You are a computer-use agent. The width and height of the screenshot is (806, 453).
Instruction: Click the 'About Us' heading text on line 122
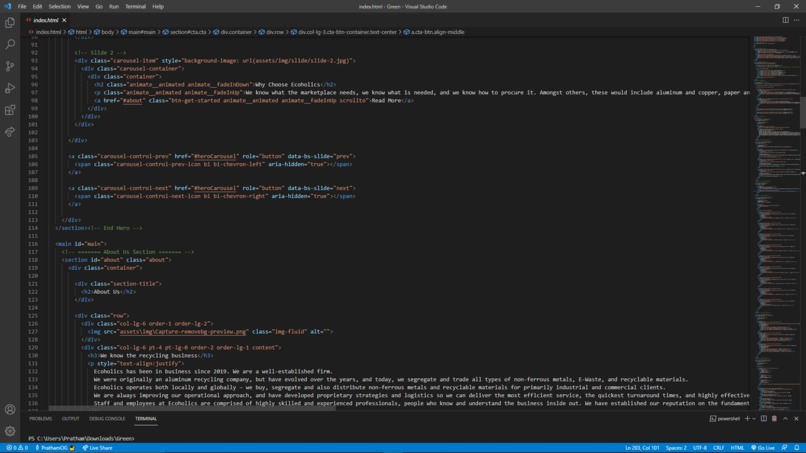click(107, 292)
